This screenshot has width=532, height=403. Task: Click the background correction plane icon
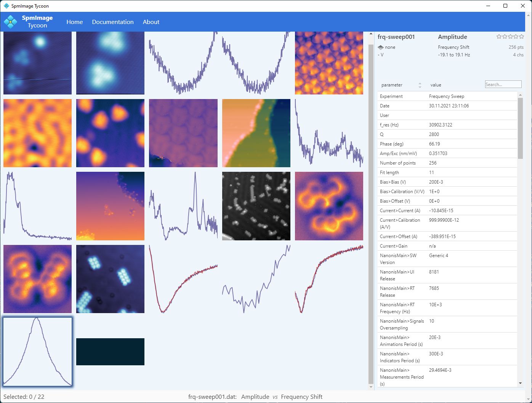point(381,47)
